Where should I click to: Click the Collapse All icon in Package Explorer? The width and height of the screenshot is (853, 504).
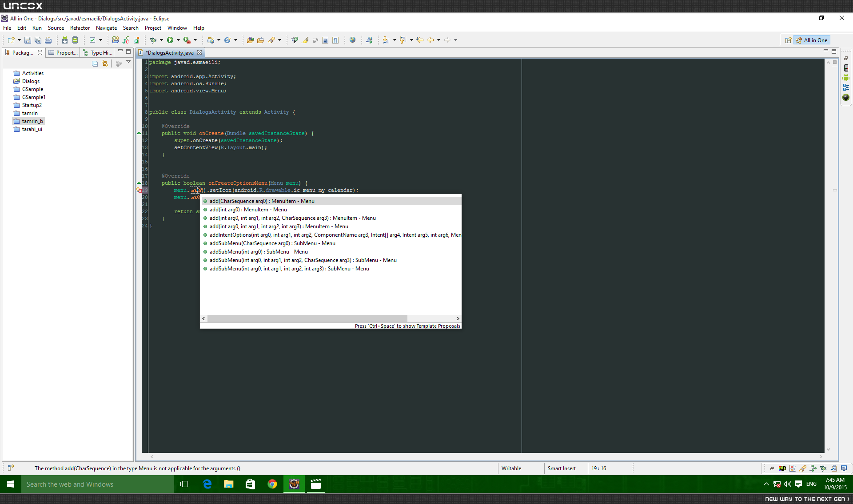pyautogui.click(x=95, y=64)
